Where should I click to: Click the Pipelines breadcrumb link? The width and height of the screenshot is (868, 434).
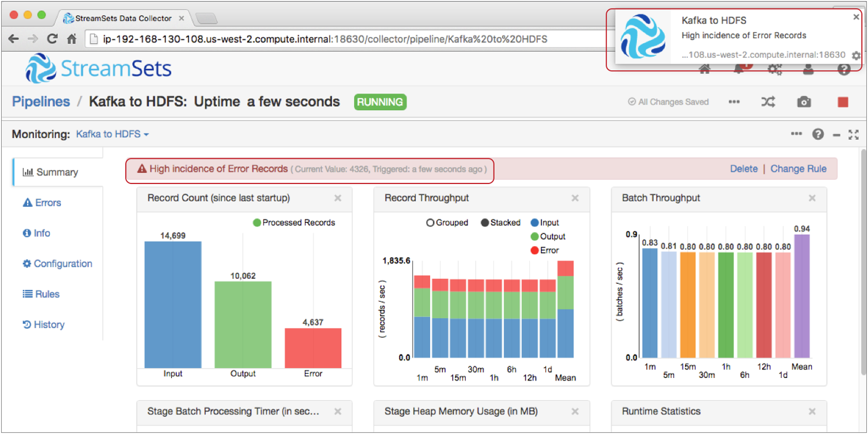pos(41,102)
